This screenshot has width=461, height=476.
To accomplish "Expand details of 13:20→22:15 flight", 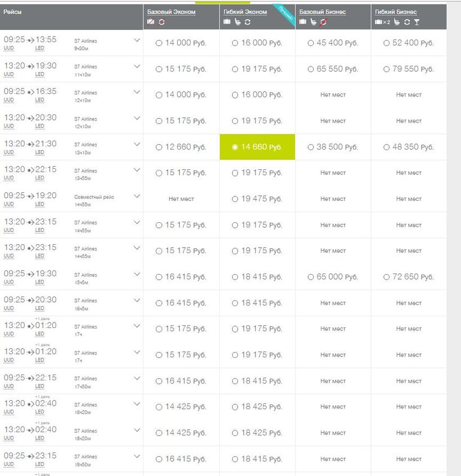I will (x=137, y=170).
